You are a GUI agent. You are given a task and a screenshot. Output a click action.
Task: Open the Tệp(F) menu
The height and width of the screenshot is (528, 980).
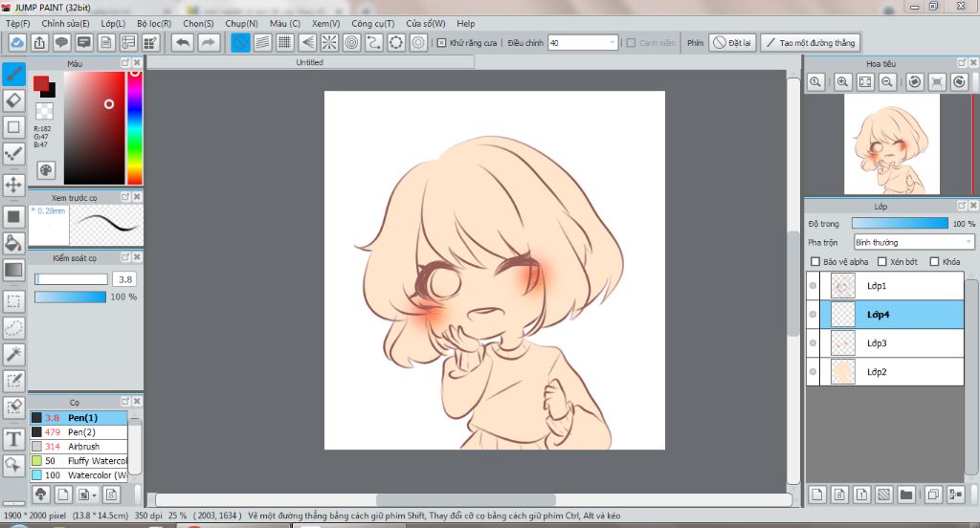tap(18, 23)
